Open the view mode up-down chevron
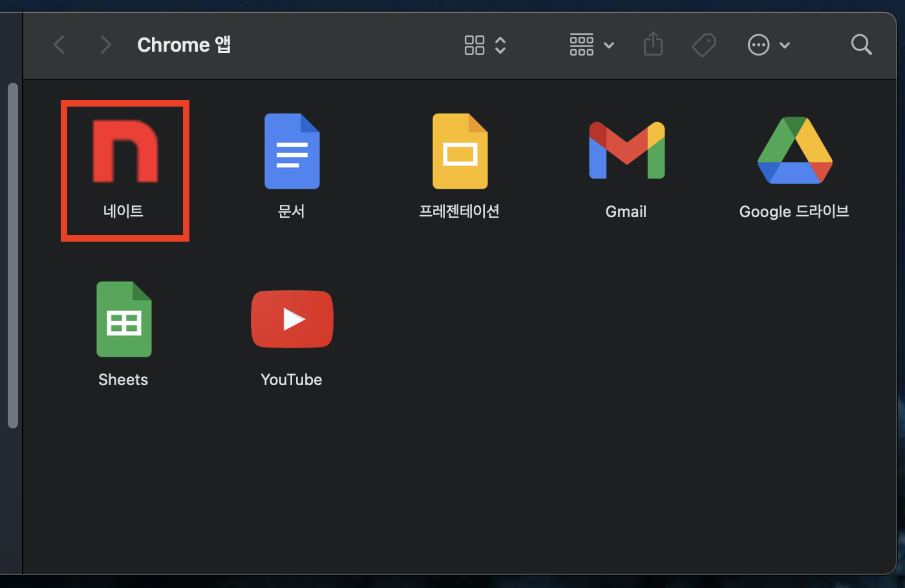Viewport: 905px width, 588px height. 500,45
